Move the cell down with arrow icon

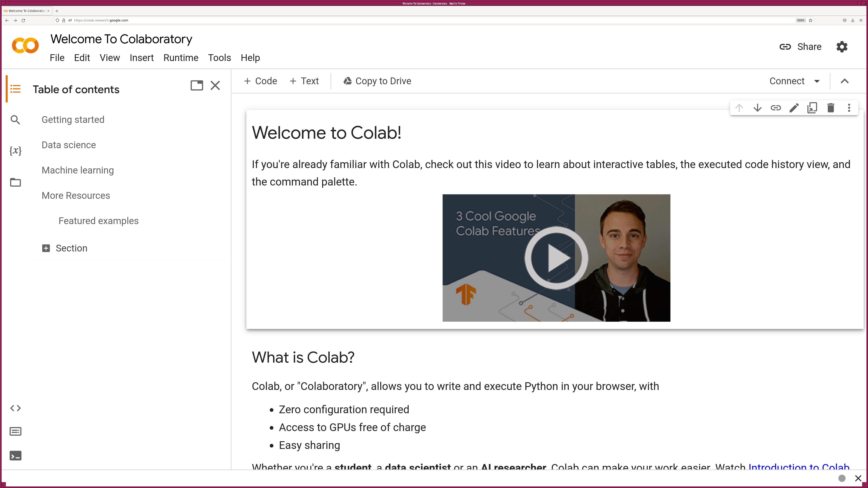757,108
